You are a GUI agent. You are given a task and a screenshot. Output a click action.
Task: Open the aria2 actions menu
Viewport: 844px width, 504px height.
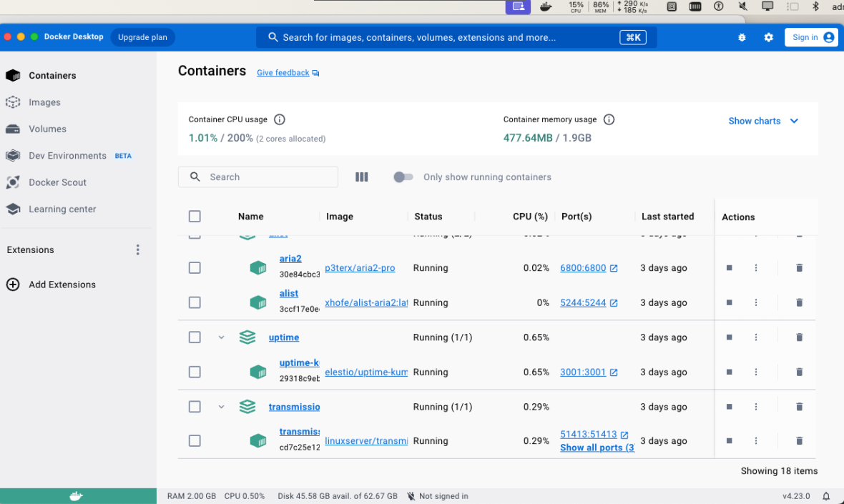click(755, 267)
